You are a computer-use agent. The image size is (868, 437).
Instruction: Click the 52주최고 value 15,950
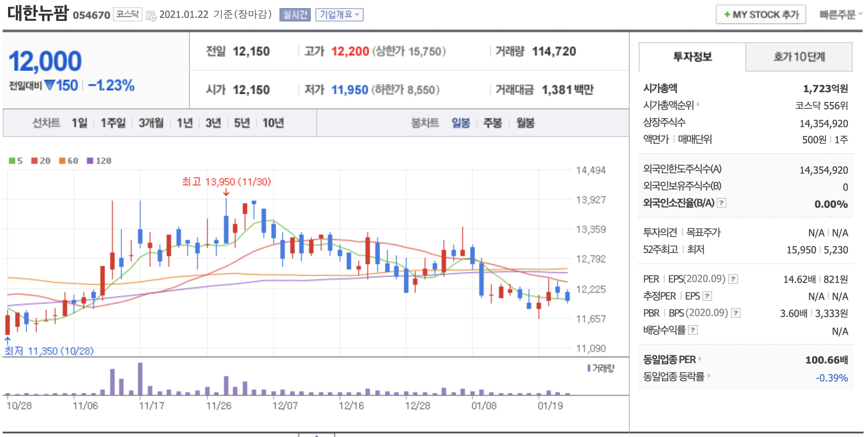(x=801, y=250)
